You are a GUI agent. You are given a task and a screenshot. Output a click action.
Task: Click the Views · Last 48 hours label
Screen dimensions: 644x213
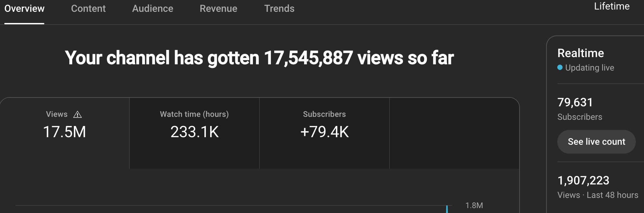pos(598,195)
